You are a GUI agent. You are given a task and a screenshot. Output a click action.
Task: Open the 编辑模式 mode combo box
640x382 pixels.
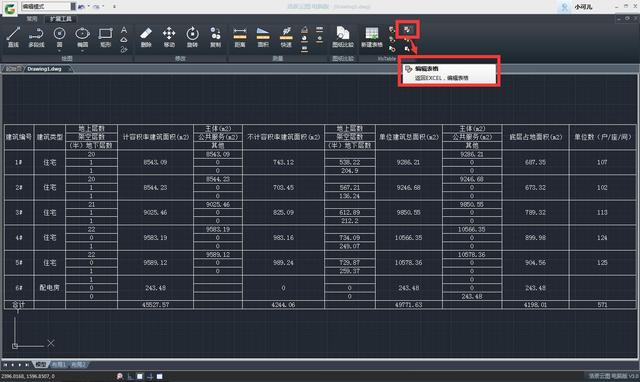coord(48,6)
